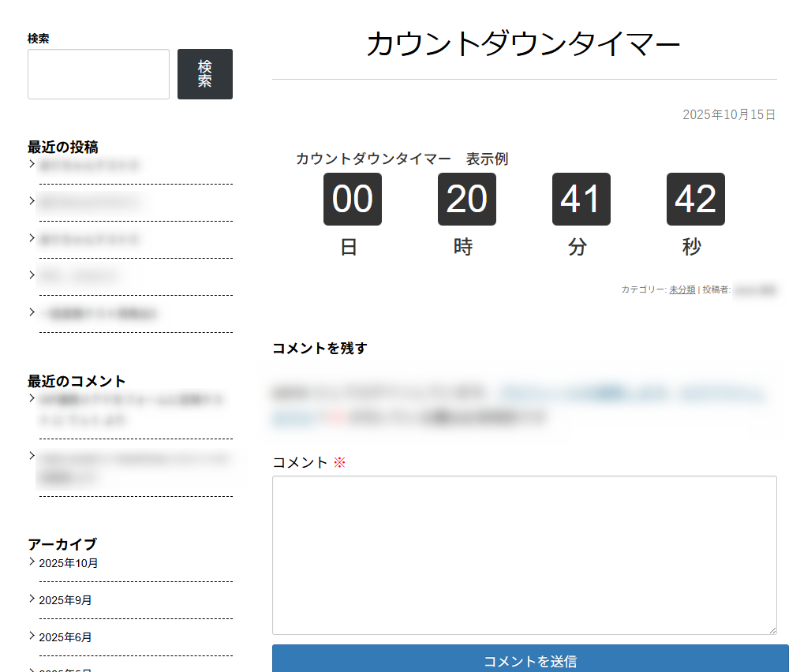Image resolution: width=800 pixels, height=672 pixels.
Task: Click the comment box resize handle
Action: coord(772,629)
